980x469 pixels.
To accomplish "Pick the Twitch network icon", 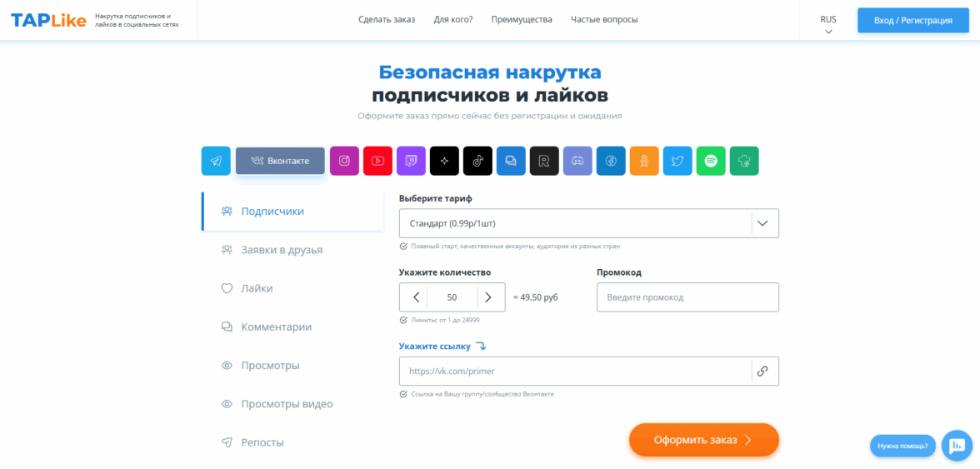I will tap(412, 161).
